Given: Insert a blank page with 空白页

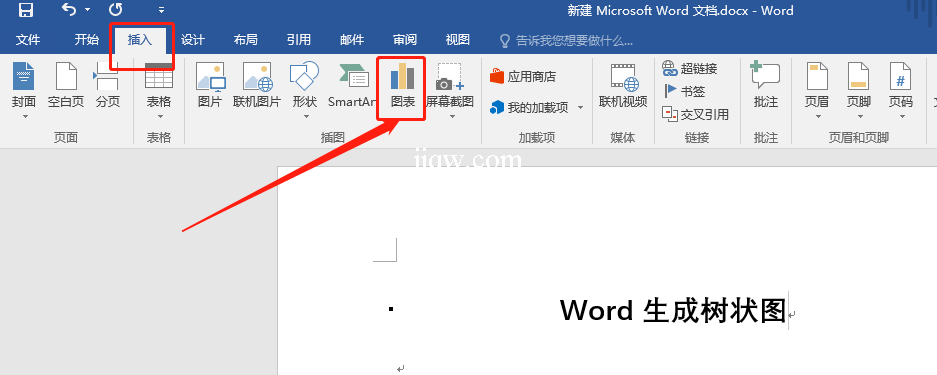Looking at the screenshot, I should click(x=66, y=85).
